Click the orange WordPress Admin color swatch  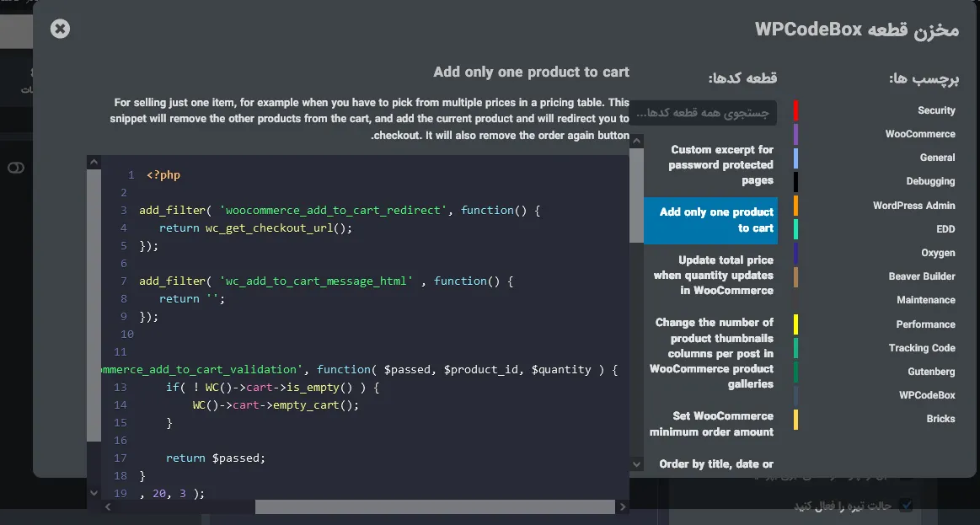(x=795, y=206)
